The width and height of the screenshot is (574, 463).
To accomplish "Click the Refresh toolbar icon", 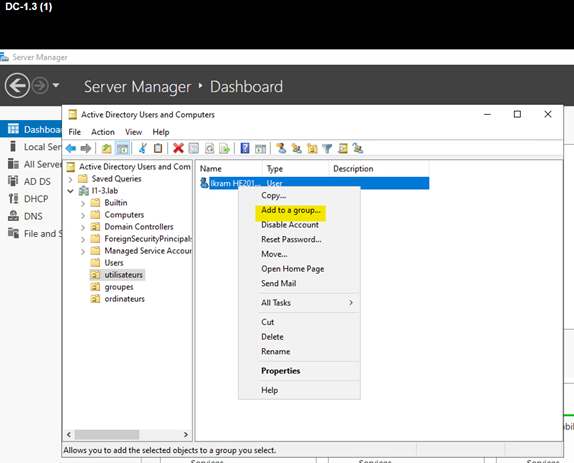I will click(209, 148).
